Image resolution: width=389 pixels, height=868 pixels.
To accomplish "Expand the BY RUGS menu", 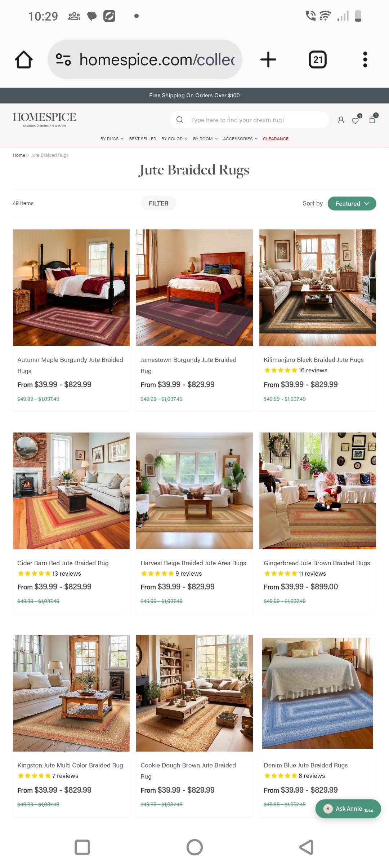I will 112,139.
